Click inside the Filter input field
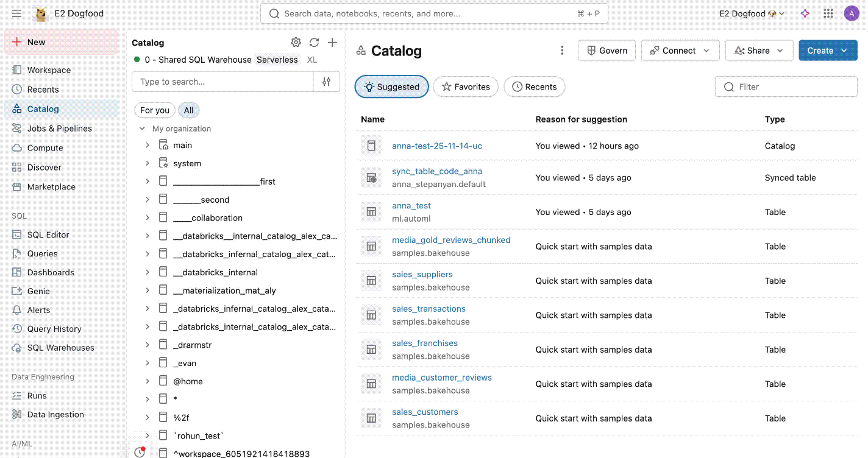This screenshot has height=458, width=868. click(786, 86)
